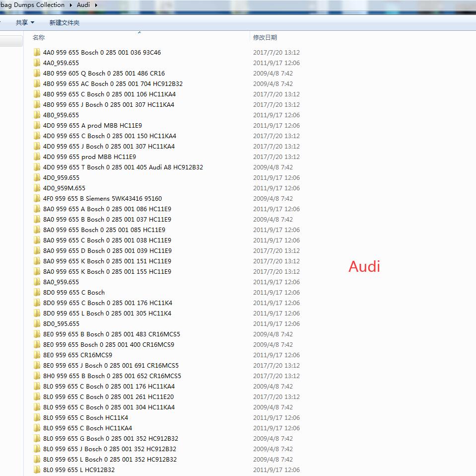Select folder name 8L0 959 655 C Bosch 0 285 001 304 HC11KA4
This screenshot has height=476, width=476.
pyautogui.click(x=109, y=407)
